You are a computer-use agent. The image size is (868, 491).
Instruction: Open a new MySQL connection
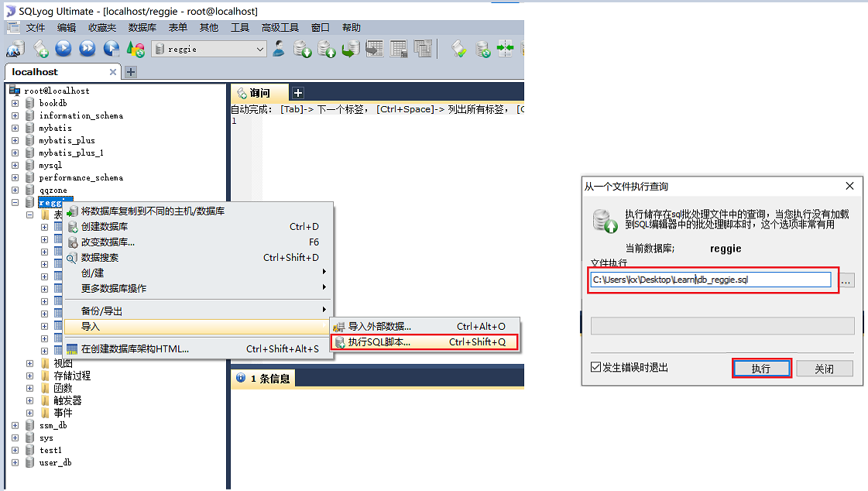tap(15, 48)
